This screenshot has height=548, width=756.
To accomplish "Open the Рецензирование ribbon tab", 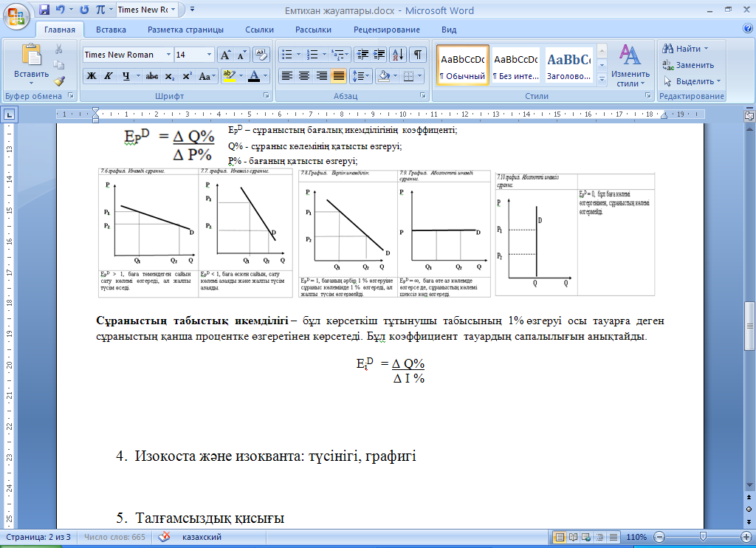I will [387, 30].
